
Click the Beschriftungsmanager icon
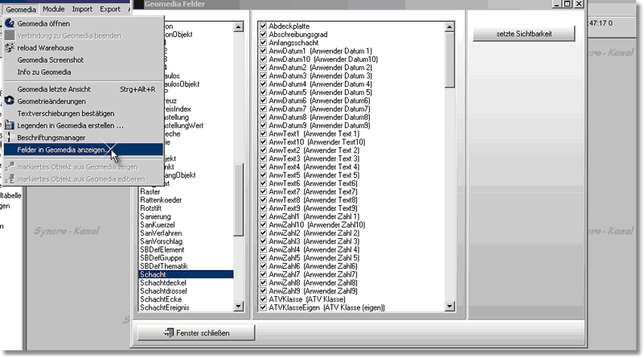(10, 138)
